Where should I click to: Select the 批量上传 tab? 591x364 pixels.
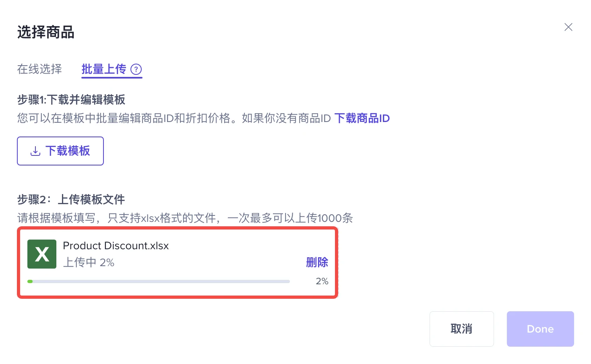point(103,69)
